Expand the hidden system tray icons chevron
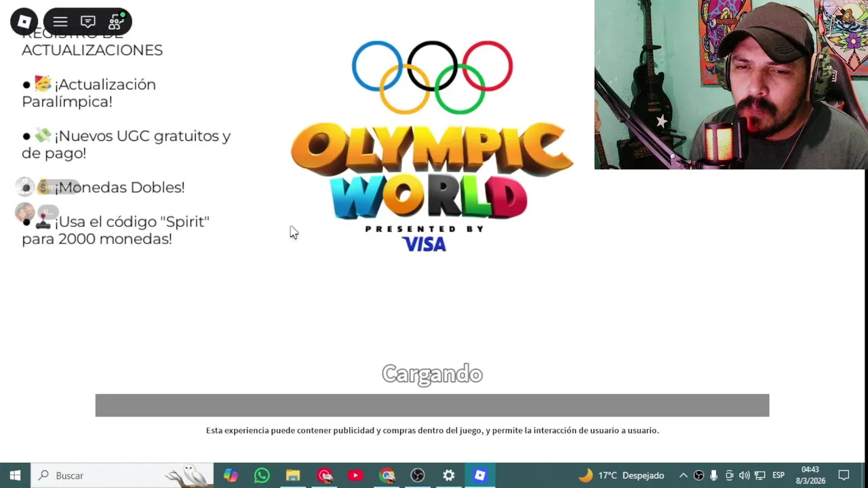 click(x=683, y=475)
